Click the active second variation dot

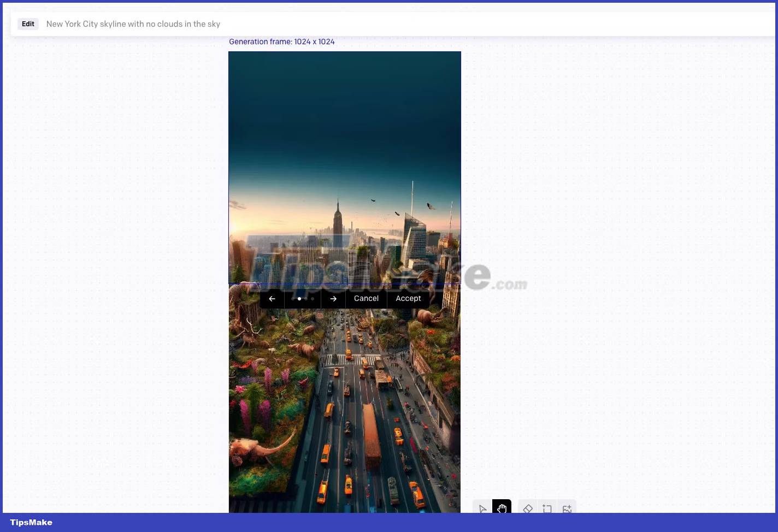pos(299,299)
